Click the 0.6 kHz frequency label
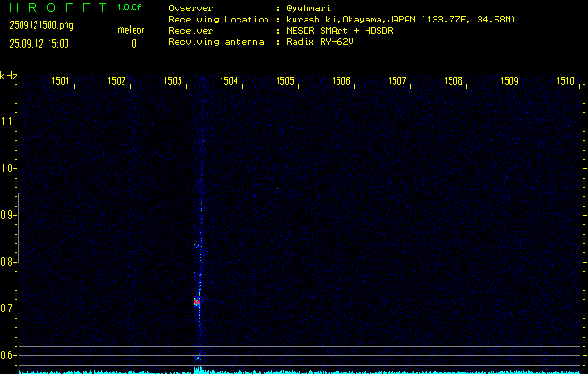The width and height of the screenshot is (588, 374). pos(7,355)
